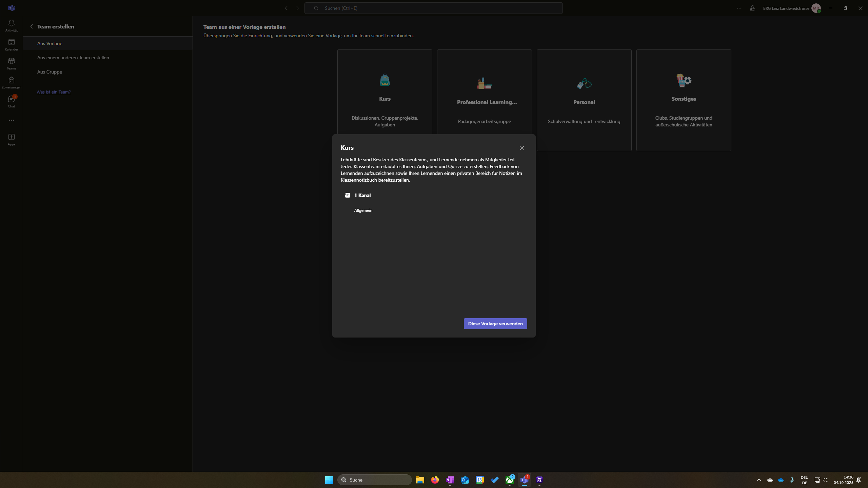Click the Suchen search field
The height and width of the screenshot is (488, 868).
point(433,8)
